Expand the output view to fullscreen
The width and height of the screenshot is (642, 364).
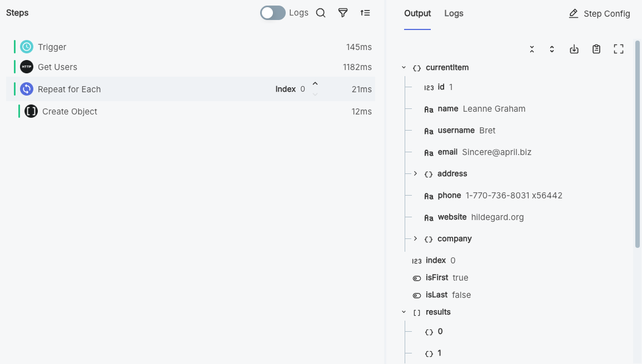tap(619, 49)
